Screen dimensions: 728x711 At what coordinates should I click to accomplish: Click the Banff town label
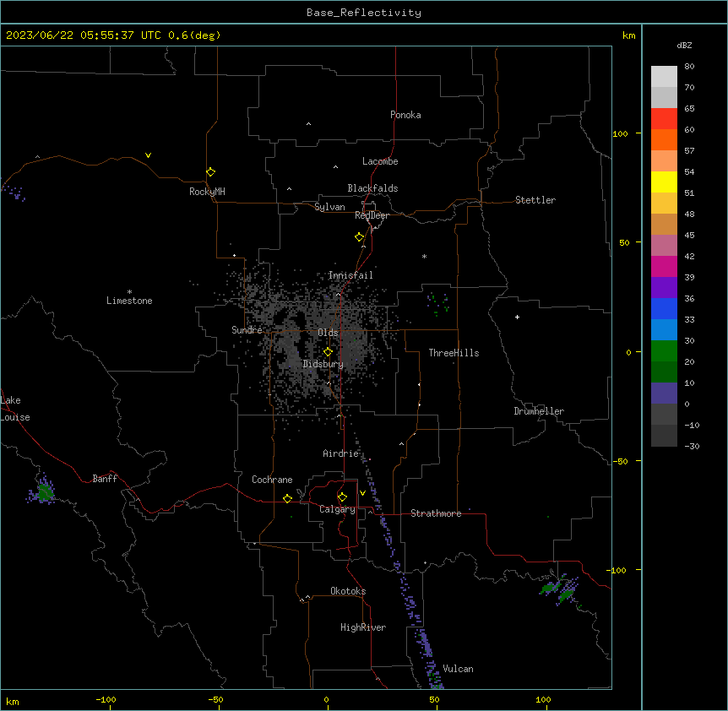[x=105, y=479]
